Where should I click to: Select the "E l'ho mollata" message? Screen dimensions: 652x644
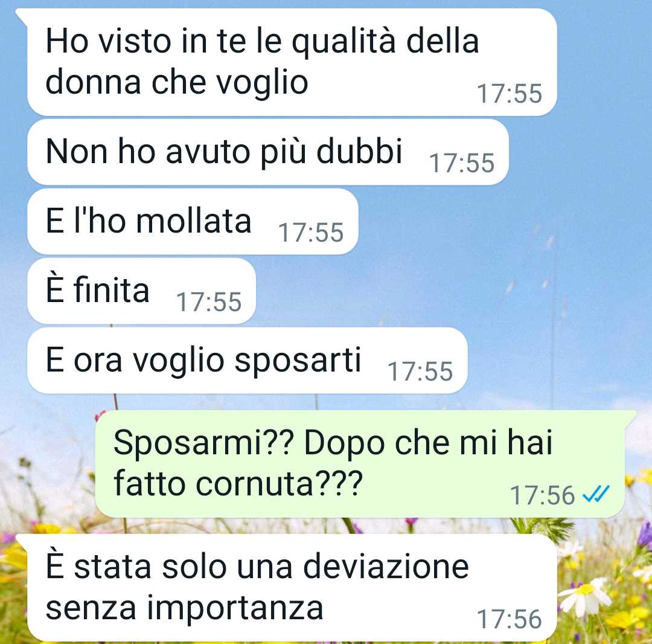coord(193,221)
